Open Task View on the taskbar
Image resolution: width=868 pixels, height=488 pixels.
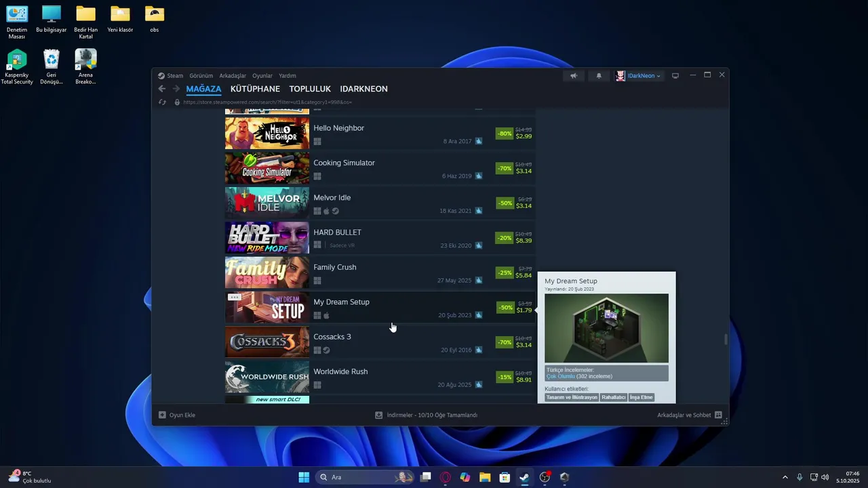click(x=426, y=477)
